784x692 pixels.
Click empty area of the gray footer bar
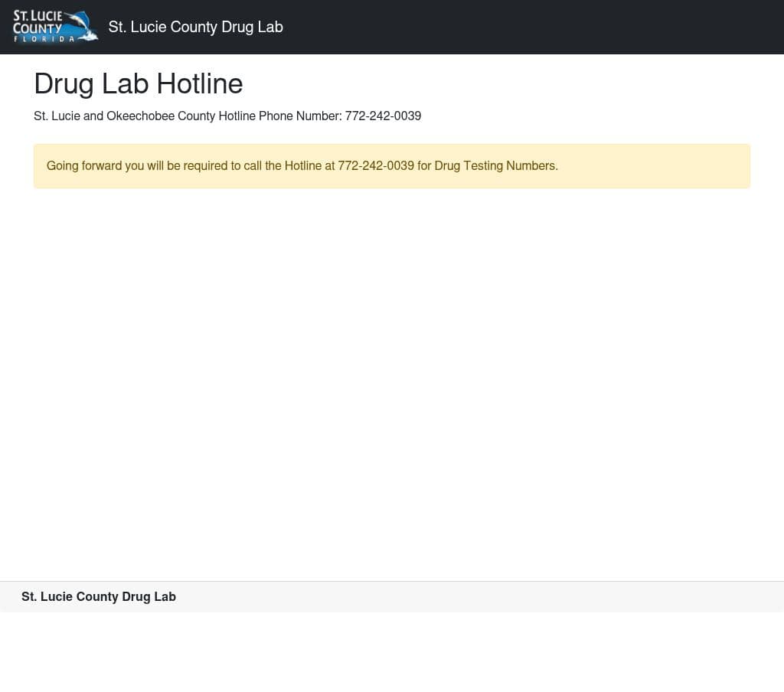click(475, 596)
